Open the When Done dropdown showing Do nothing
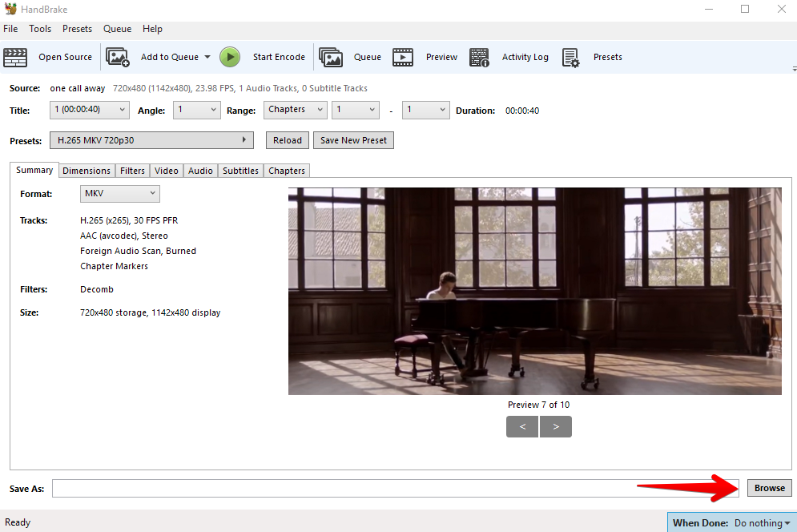The height and width of the screenshot is (532, 797). click(732, 523)
